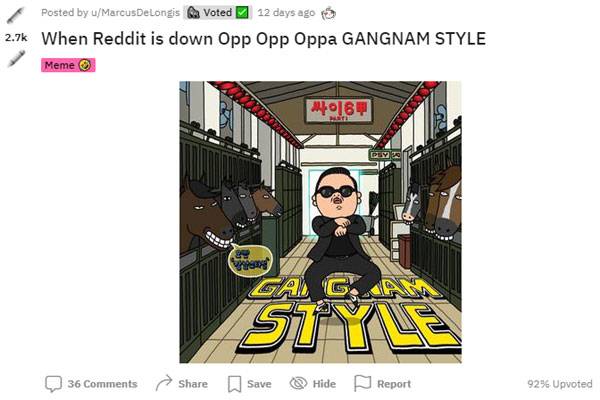The height and width of the screenshot is (400, 600).
Task: Click the gorilla flair icon beside Voted
Action: [193, 13]
